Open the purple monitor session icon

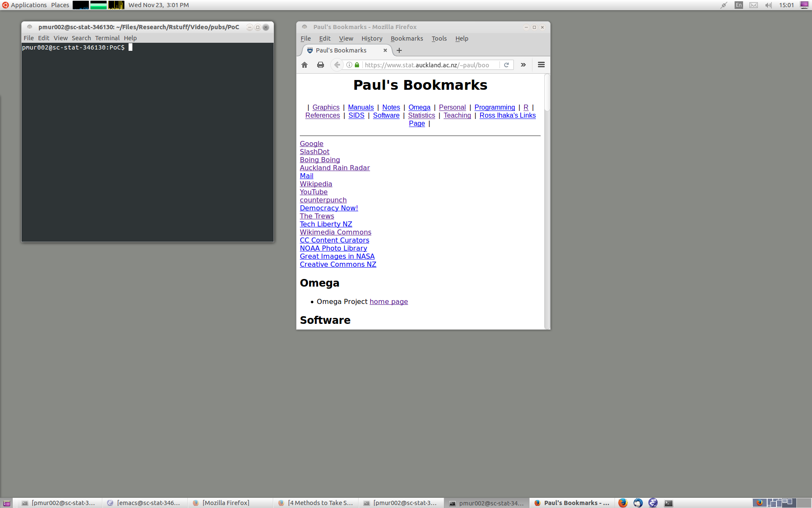tap(804, 5)
